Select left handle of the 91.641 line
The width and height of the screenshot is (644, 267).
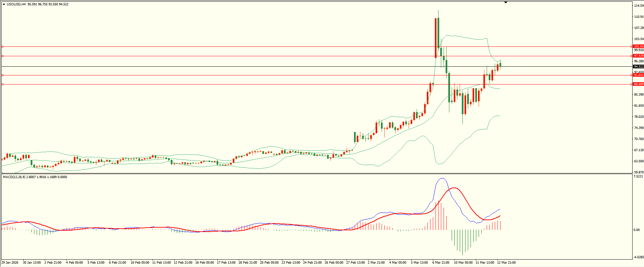(2, 75)
